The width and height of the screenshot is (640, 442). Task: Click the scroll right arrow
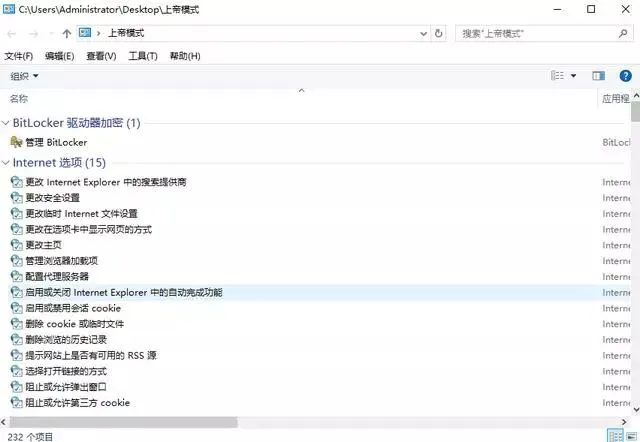click(624, 422)
